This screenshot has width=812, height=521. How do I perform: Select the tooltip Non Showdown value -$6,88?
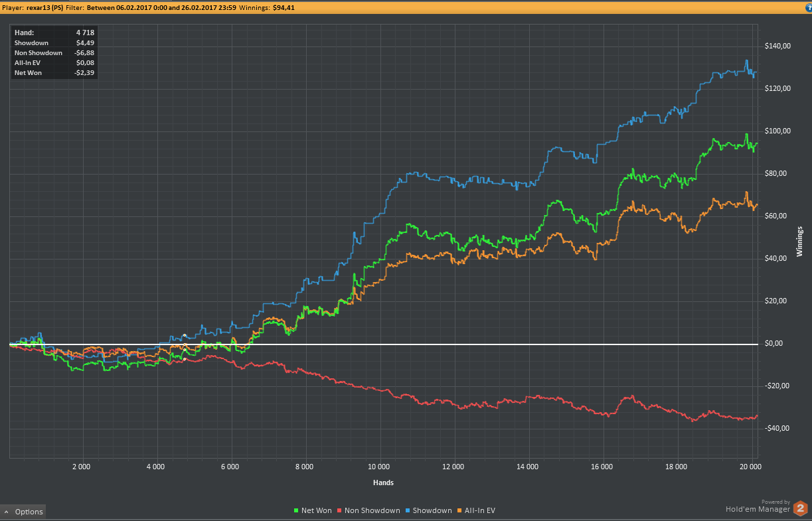pyautogui.click(x=84, y=52)
